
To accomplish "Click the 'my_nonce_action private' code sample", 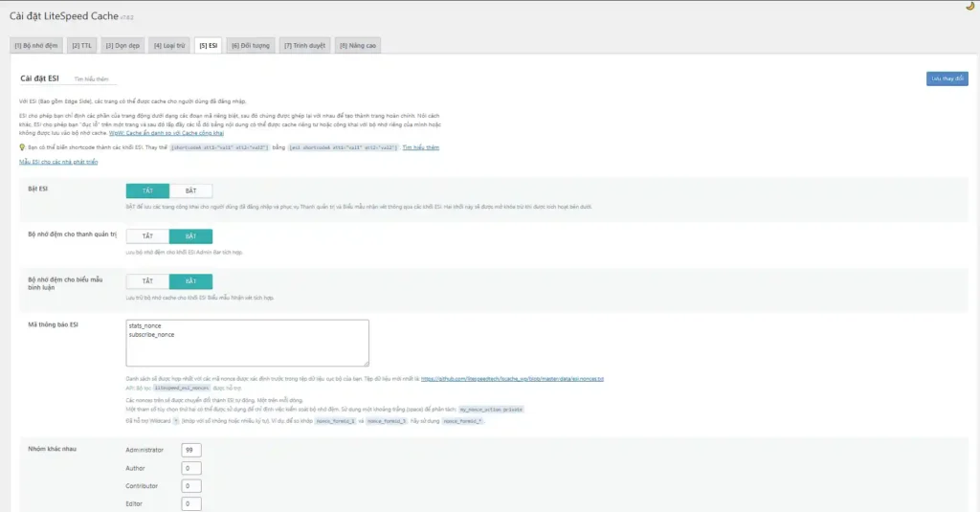I will [491, 410].
